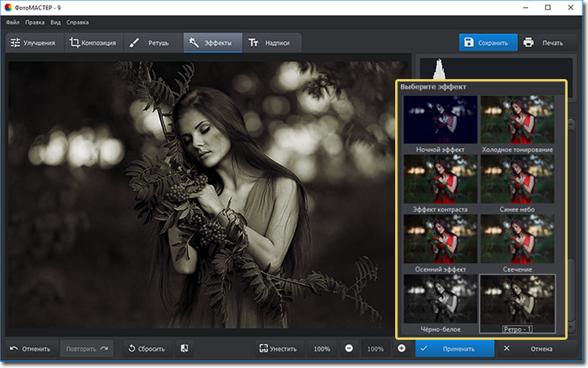Switch to the Композиция tab
588x368 pixels.
click(x=93, y=43)
